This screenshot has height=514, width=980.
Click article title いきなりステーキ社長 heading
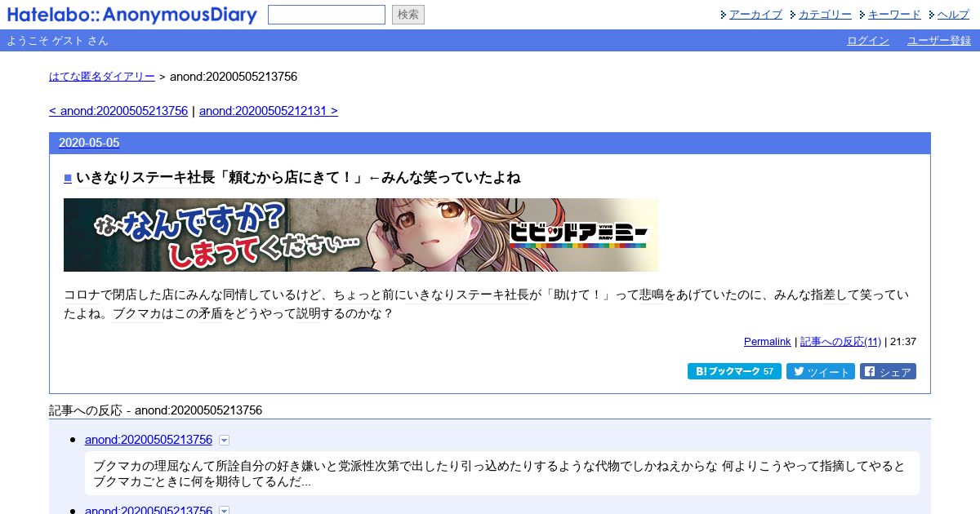298,178
